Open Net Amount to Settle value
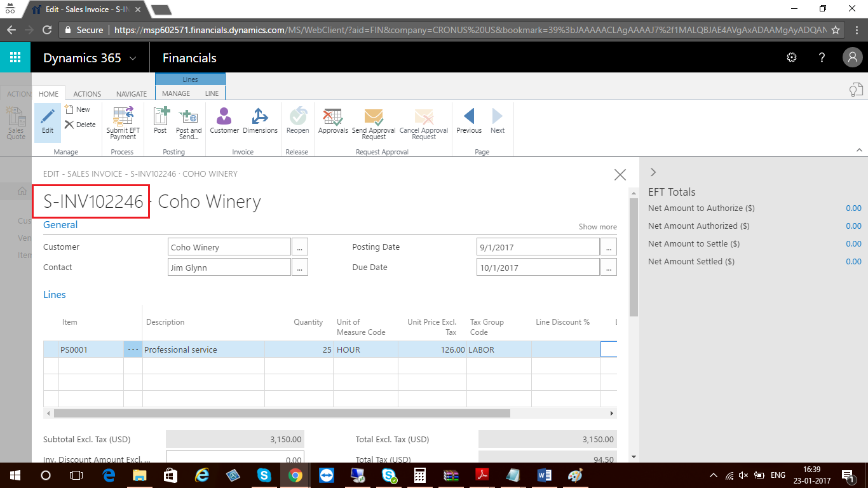This screenshot has width=868, height=488. (853, 244)
